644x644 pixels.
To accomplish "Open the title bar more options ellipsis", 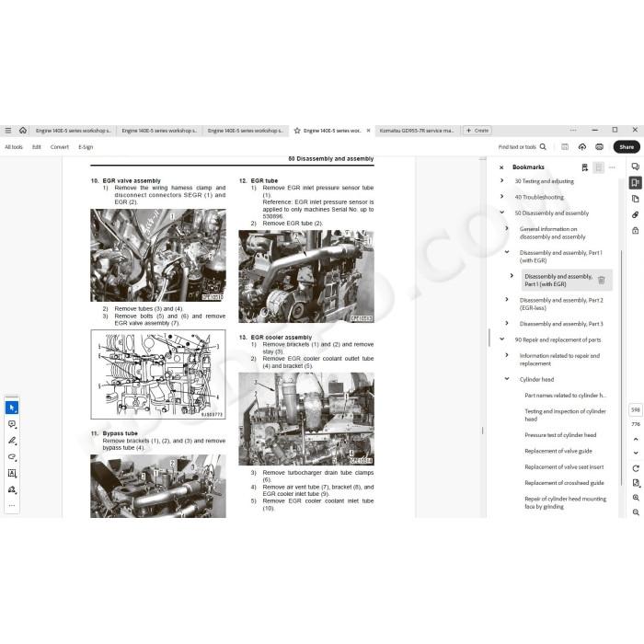I will pyautogui.click(x=573, y=131).
